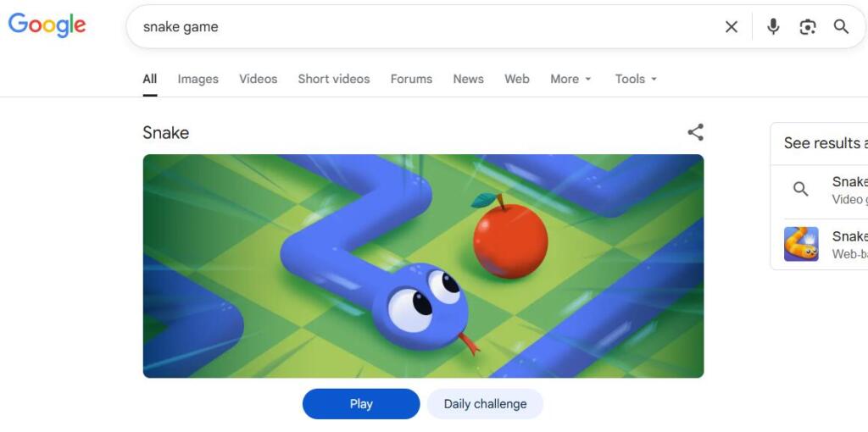Go to the Forums tab
868x432 pixels.
tap(411, 79)
